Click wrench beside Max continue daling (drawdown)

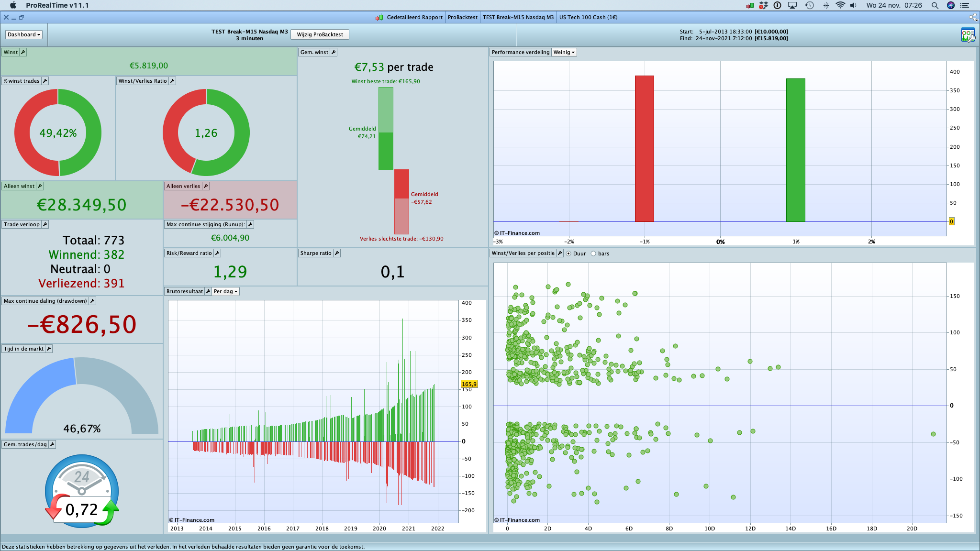point(92,301)
